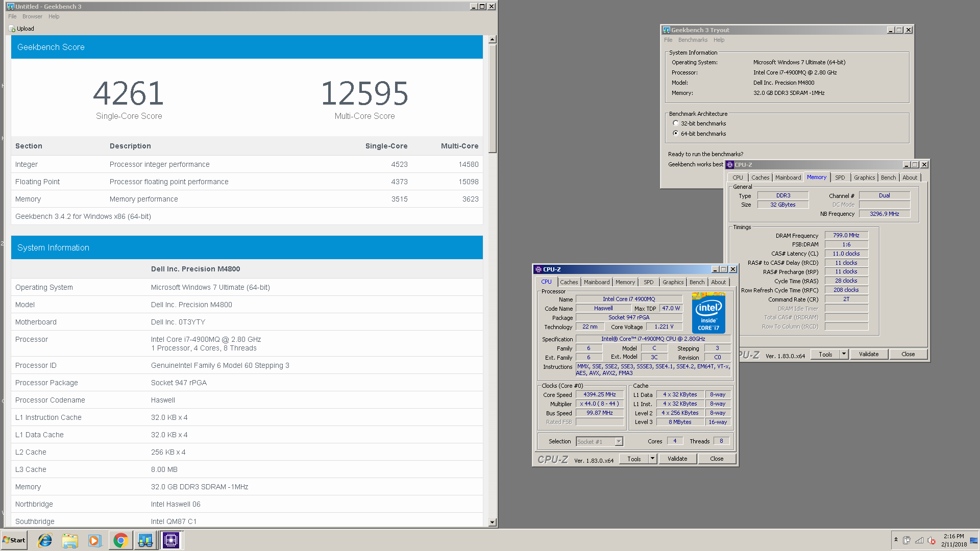Open Help menu in Geekbench 3 Tryout
The height and width of the screenshot is (551, 980).
click(x=719, y=40)
